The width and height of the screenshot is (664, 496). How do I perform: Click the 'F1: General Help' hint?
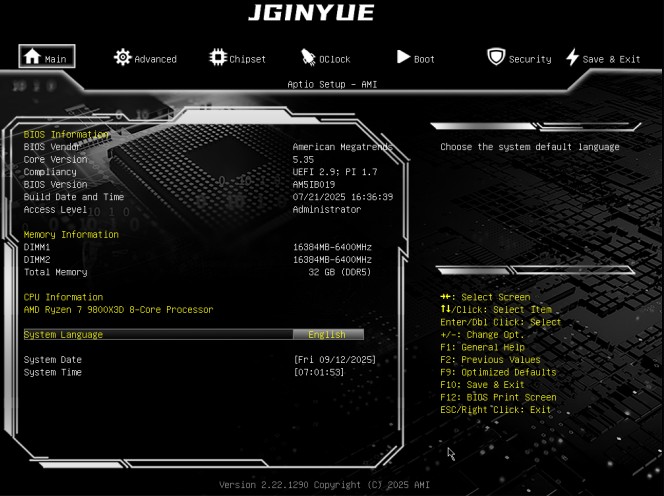coord(482,347)
